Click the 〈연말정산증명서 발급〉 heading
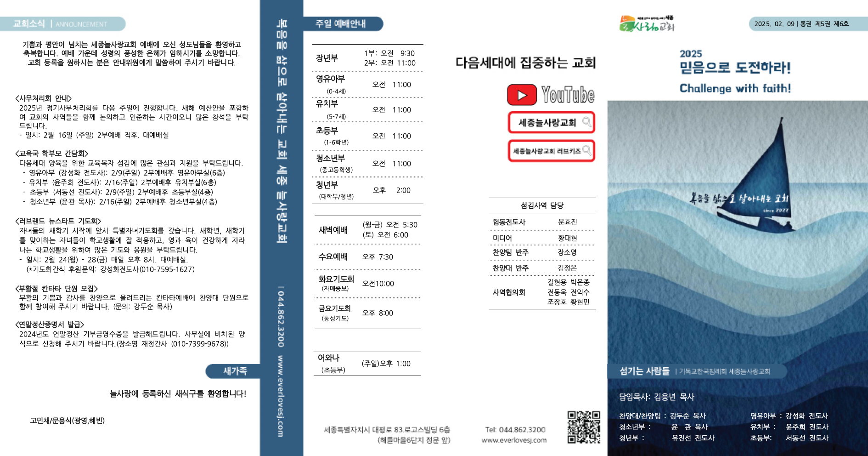 (x=50, y=325)
